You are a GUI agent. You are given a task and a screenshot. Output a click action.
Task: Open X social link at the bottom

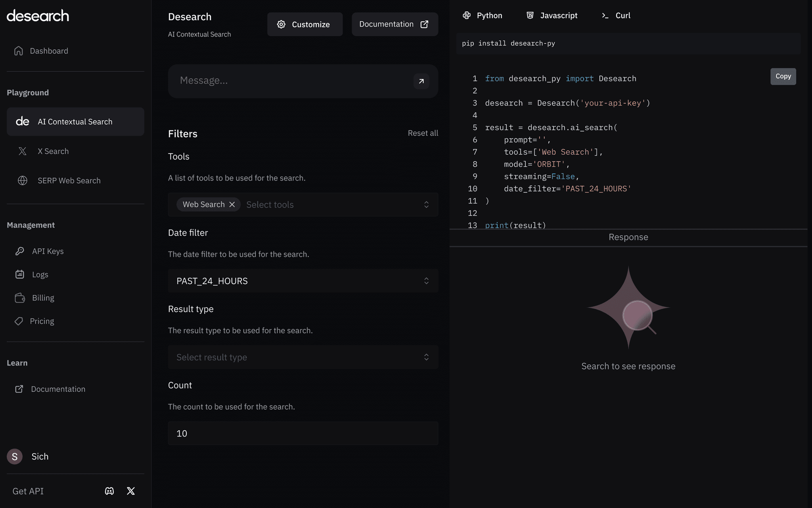[x=130, y=491]
